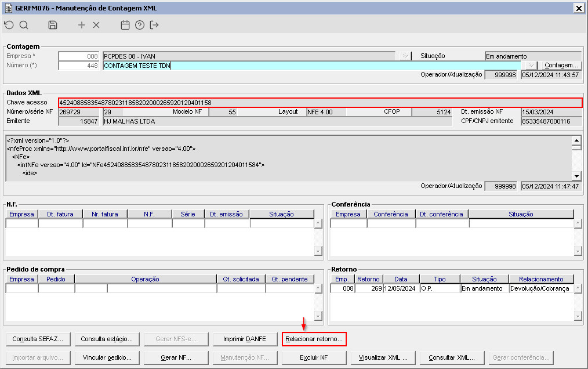588x369 pixels.
Task: Click the Layout value NFE 4.00
Action: (326, 112)
